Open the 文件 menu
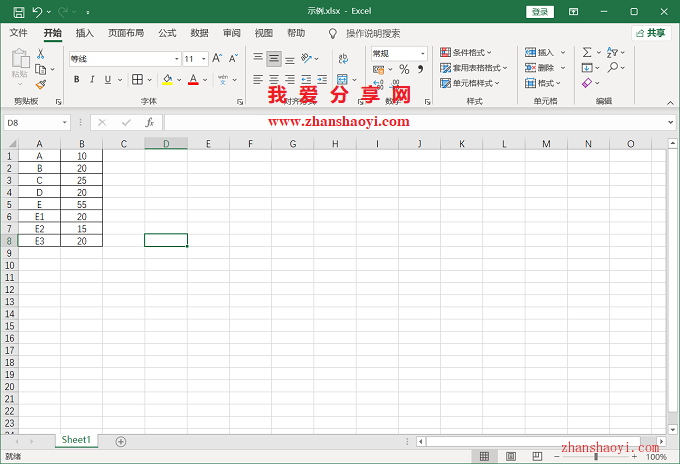680x464 pixels. [x=18, y=33]
